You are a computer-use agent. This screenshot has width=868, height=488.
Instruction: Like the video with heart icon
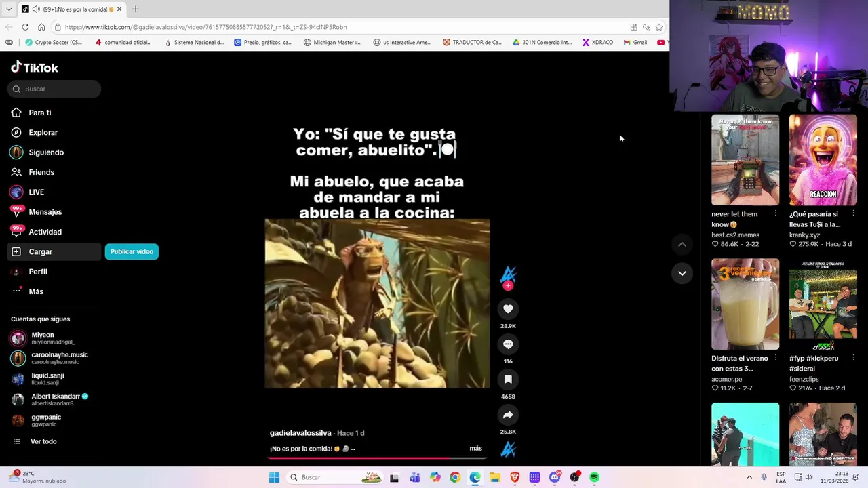coord(508,309)
